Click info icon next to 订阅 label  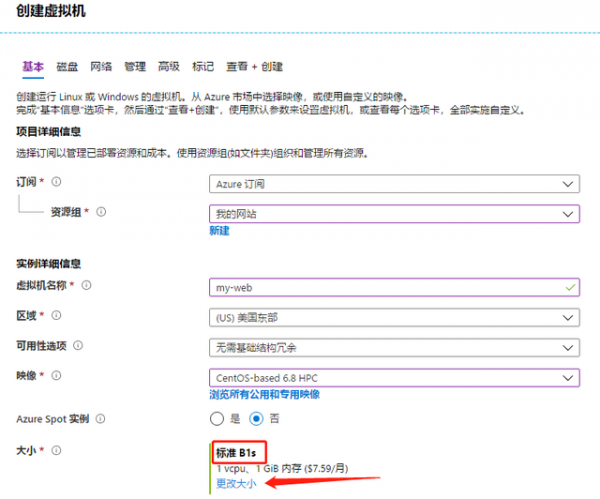click(56, 182)
